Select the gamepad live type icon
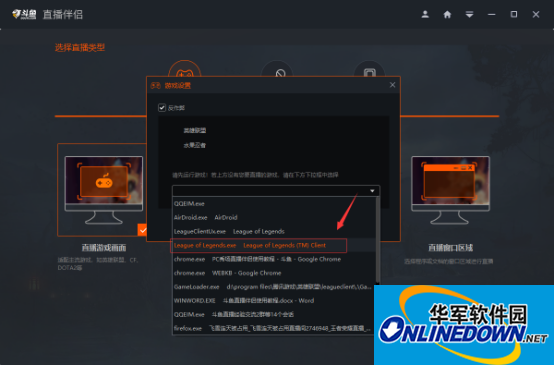 pos(184,70)
